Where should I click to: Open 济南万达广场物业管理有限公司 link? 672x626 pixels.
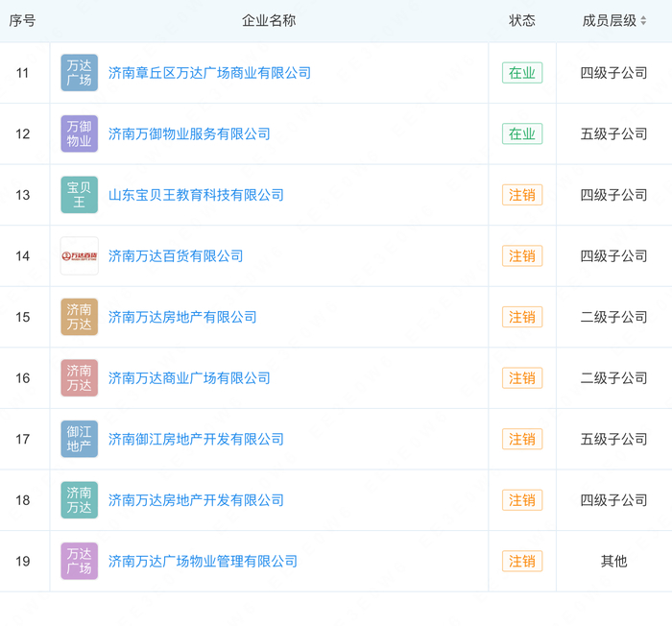(x=203, y=561)
